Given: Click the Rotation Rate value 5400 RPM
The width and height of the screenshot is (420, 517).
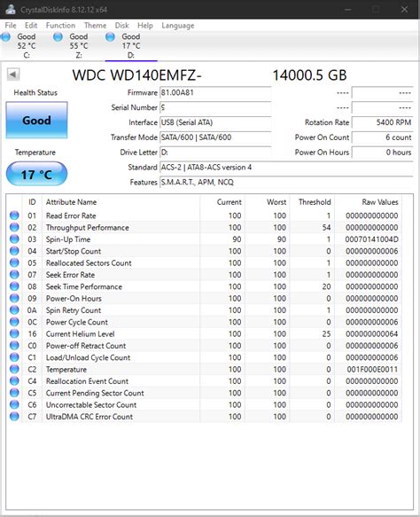Looking at the screenshot, I should [382, 122].
